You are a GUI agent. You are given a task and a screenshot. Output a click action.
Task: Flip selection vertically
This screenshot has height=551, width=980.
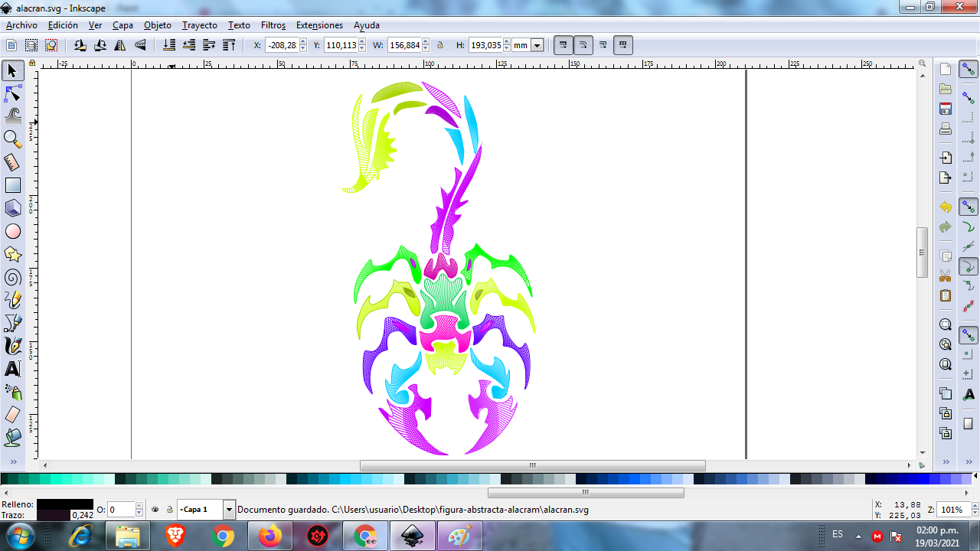140,45
